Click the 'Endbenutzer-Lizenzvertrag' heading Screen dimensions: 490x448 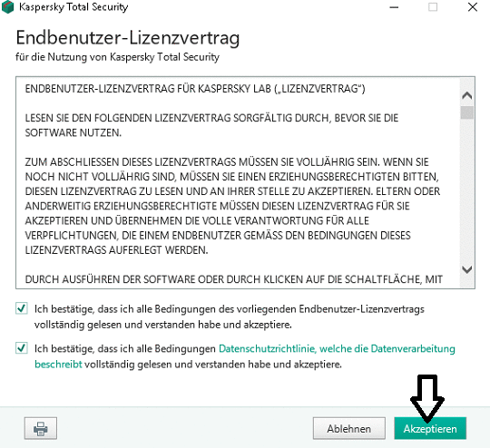click(x=128, y=38)
